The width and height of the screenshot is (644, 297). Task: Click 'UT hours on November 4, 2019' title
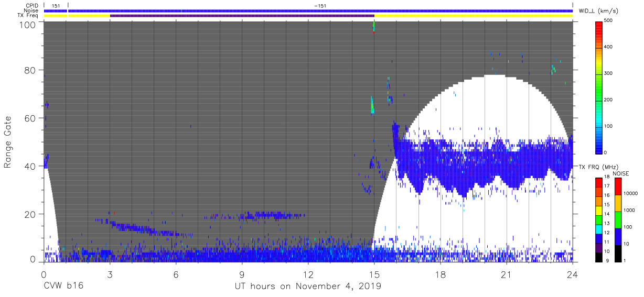[x=308, y=287]
